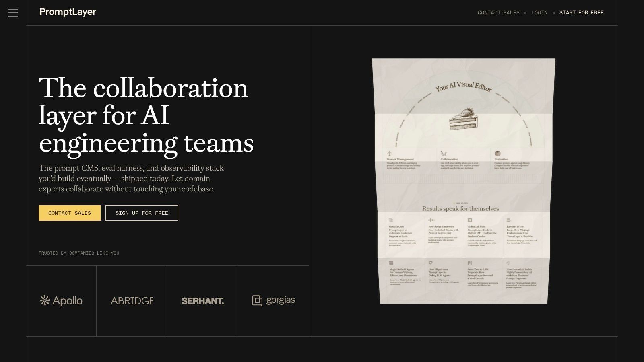The width and height of the screenshot is (644, 362).
Task: Click the paragraph beginning "The prompt CMS, eval harness"
Action: coord(131,178)
